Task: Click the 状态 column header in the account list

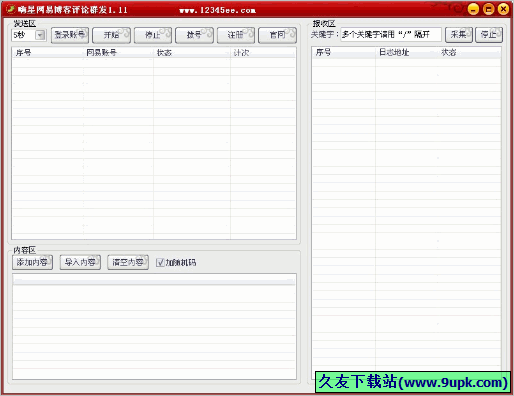Action: pos(192,53)
